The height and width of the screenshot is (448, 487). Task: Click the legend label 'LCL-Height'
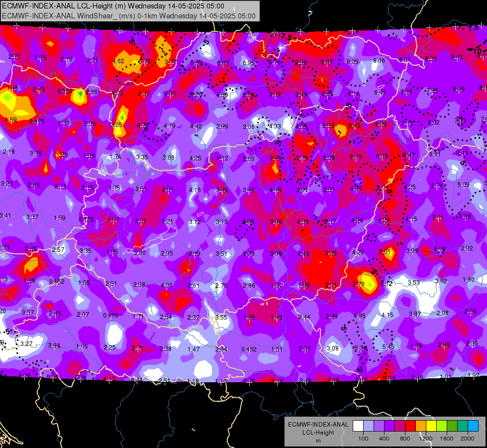point(318,433)
